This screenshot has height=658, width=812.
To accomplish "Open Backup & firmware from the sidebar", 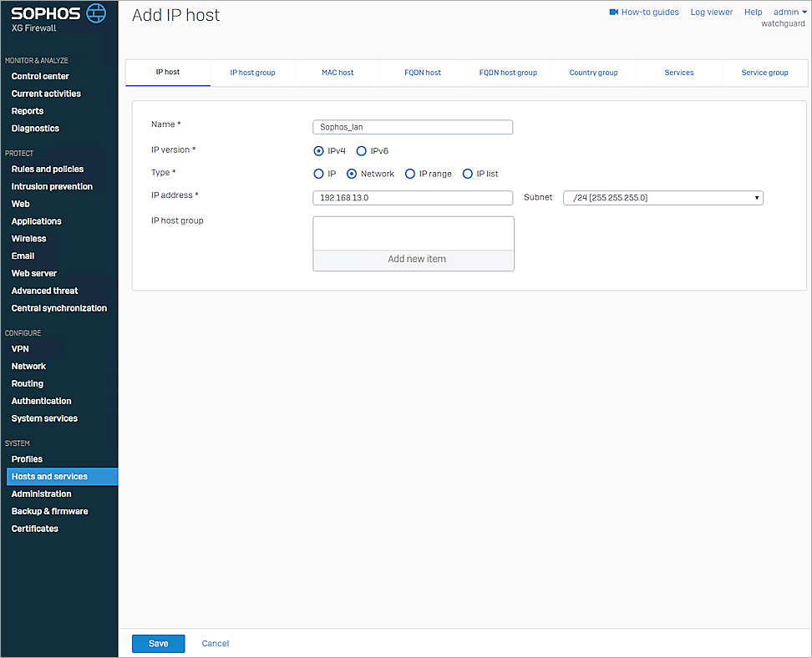I will click(x=48, y=510).
